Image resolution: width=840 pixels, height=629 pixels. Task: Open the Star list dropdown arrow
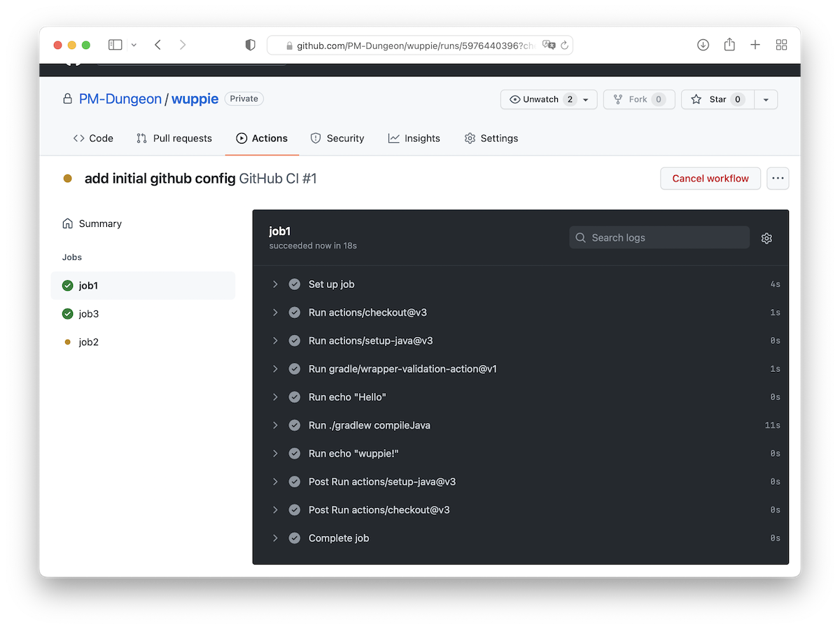point(766,99)
